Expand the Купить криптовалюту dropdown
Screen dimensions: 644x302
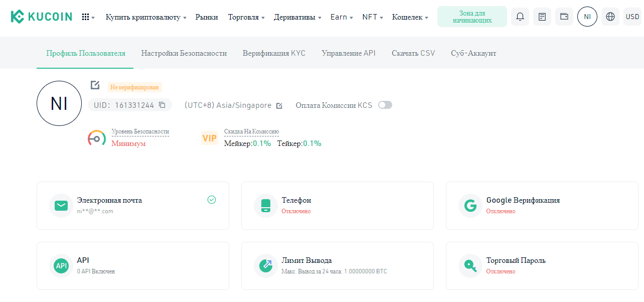(x=145, y=17)
